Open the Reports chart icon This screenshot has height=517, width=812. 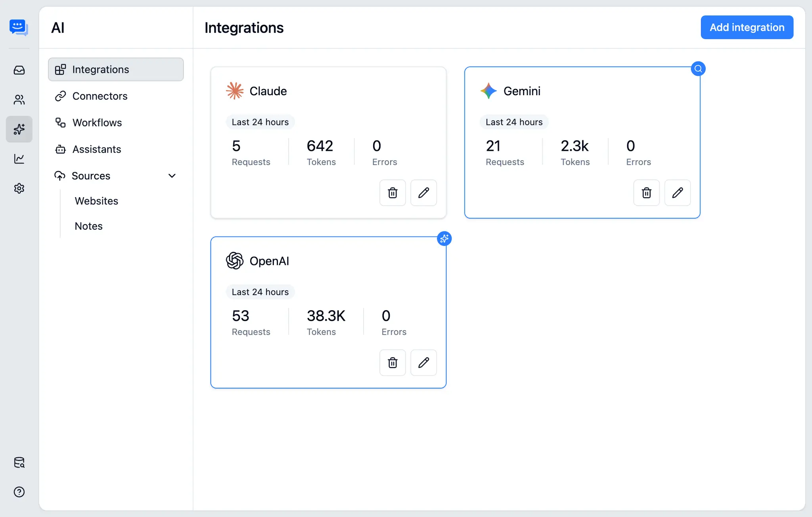tap(19, 159)
